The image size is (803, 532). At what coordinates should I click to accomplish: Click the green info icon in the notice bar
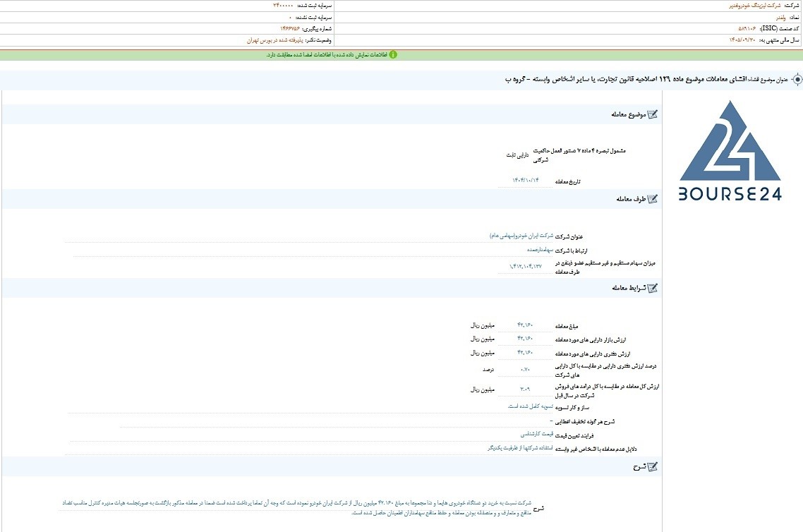tap(393, 55)
